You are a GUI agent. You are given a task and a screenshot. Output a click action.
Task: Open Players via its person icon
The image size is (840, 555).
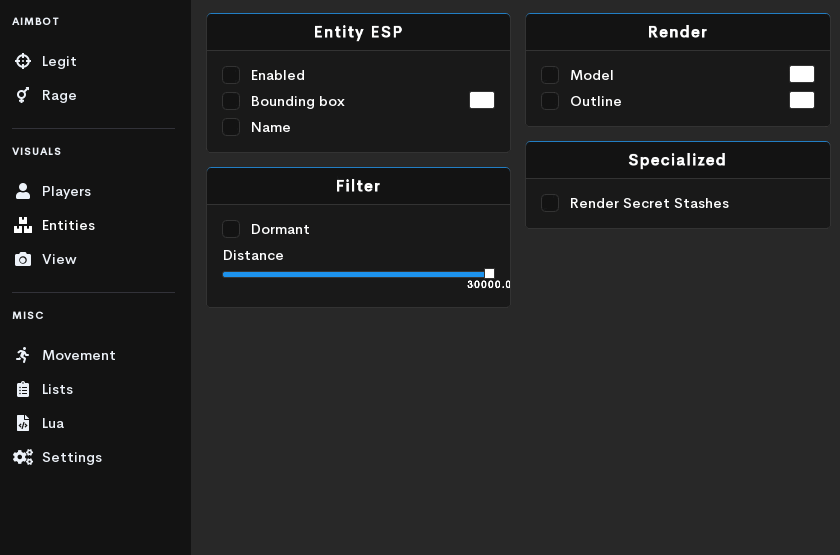coord(22,191)
